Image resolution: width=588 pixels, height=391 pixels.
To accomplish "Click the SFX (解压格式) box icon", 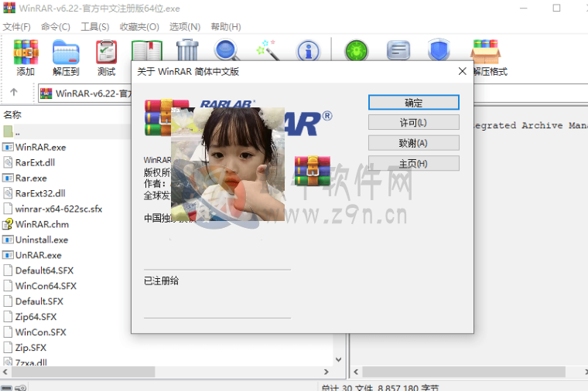I will pos(486,51).
